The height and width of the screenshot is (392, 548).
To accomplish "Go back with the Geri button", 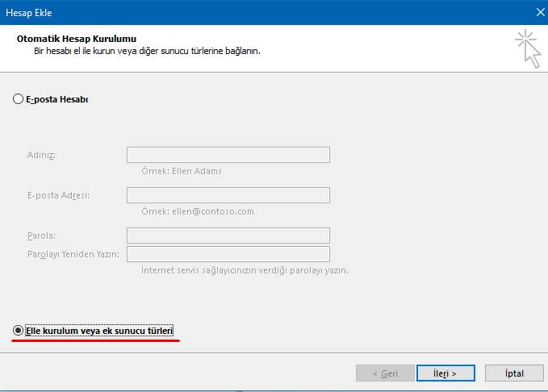I will coord(385,373).
